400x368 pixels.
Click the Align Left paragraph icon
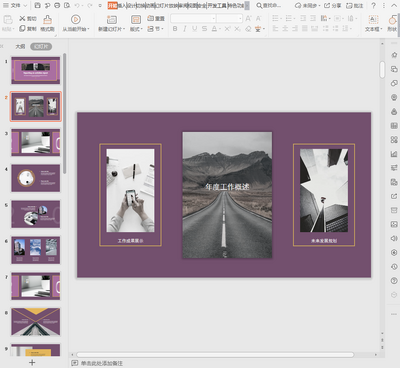[x=275, y=29]
